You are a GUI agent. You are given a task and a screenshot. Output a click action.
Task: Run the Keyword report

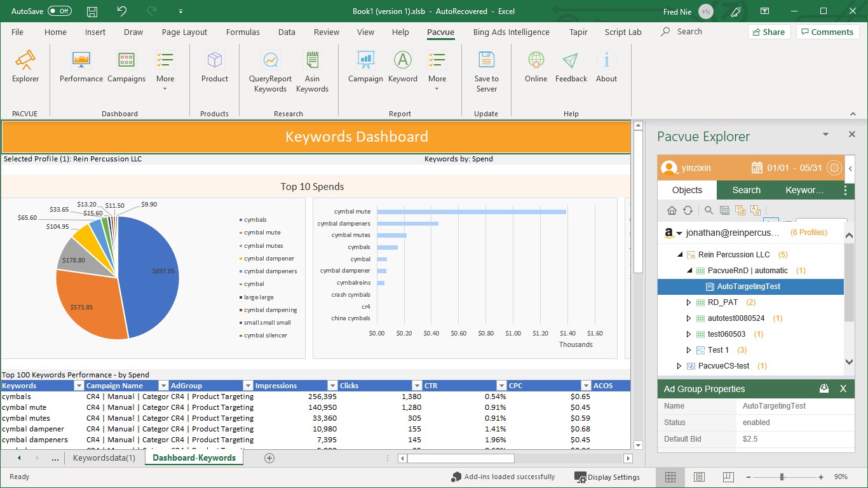(403, 67)
